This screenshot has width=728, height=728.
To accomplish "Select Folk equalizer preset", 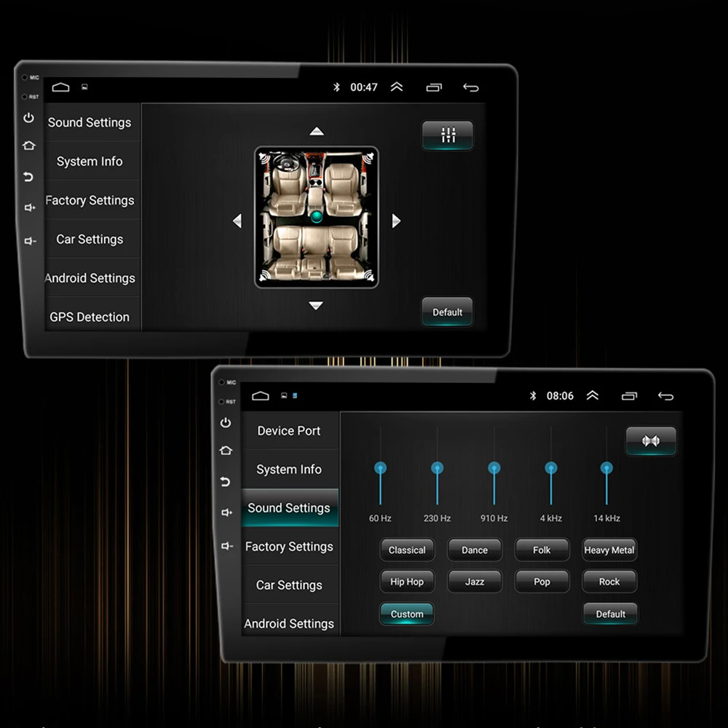I will 542,550.
